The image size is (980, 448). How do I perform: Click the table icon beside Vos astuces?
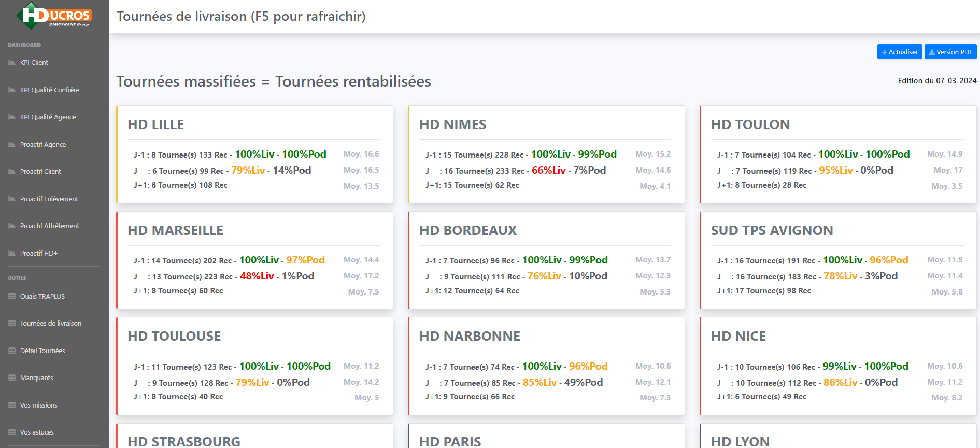point(12,432)
